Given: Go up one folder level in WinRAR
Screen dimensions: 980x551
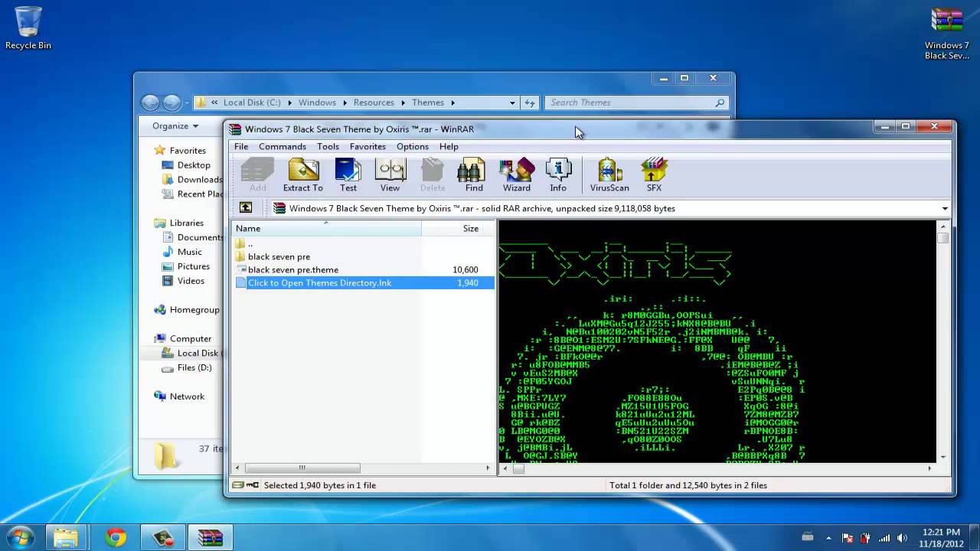Looking at the screenshot, I should [246, 207].
